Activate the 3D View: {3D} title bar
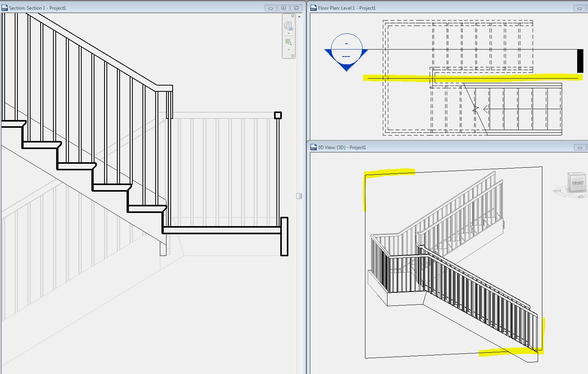 (449, 147)
